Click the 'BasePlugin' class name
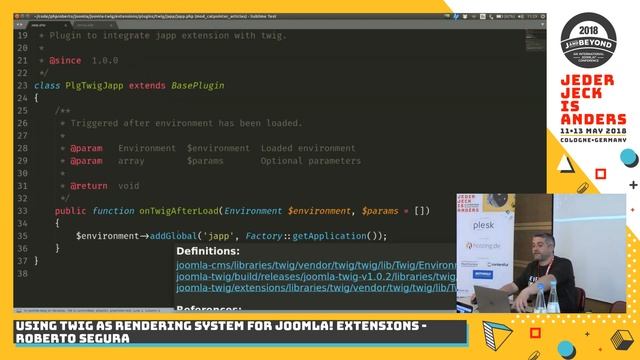The image size is (640, 360). pos(198,86)
